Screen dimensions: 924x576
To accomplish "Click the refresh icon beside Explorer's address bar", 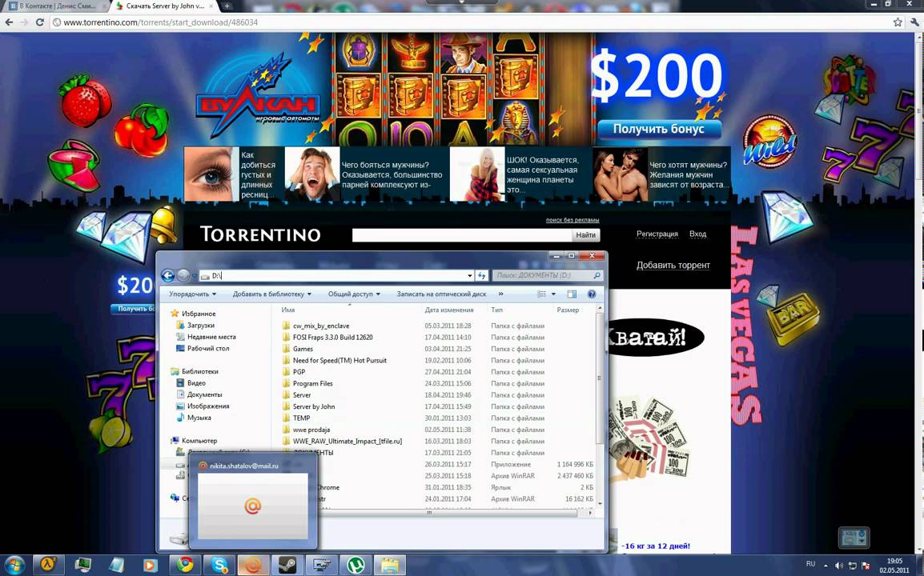I will point(482,276).
